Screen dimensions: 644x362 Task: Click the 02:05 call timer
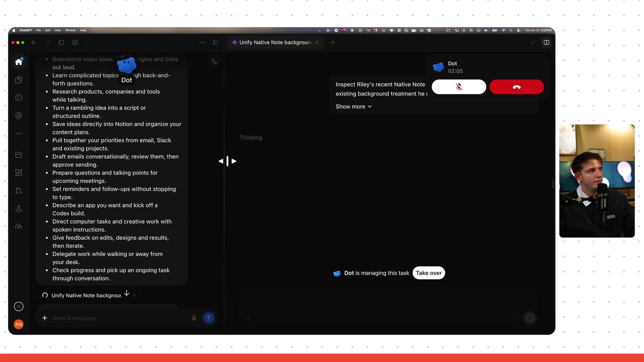(455, 71)
